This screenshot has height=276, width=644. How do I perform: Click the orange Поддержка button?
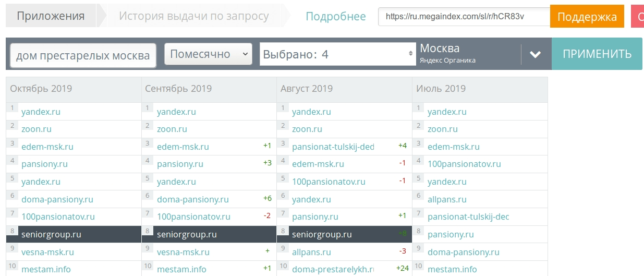[587, 17]
